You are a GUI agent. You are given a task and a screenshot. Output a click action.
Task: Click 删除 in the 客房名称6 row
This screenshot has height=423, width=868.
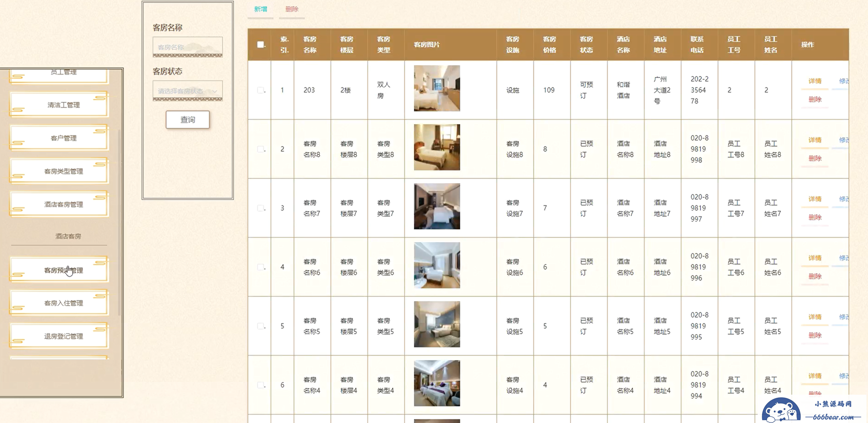(815, 276)
